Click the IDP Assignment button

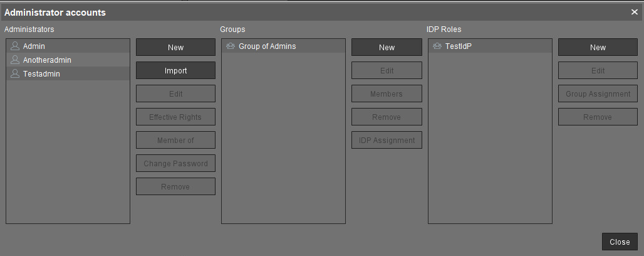pyautogui.click(x=387, y=140)
